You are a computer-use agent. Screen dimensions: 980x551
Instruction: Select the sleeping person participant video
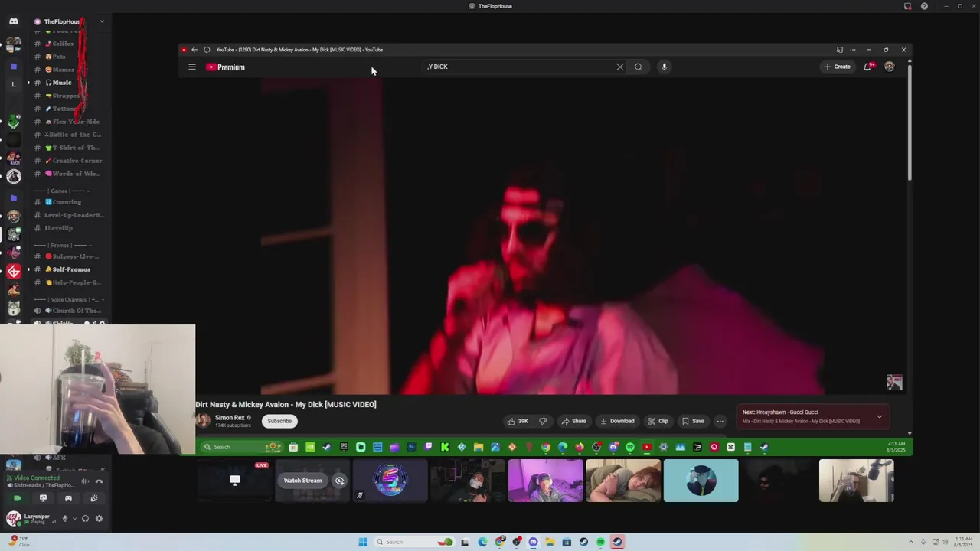623,481
